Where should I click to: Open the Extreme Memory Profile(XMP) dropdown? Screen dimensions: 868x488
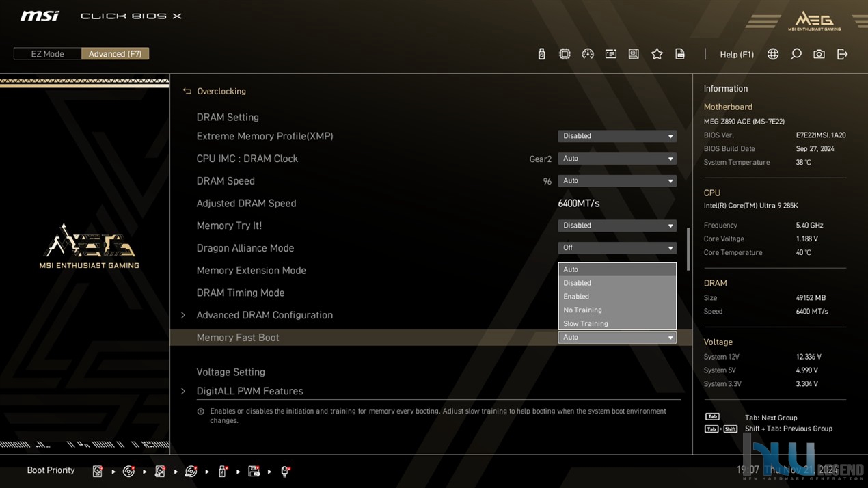[x=617, y=136]
